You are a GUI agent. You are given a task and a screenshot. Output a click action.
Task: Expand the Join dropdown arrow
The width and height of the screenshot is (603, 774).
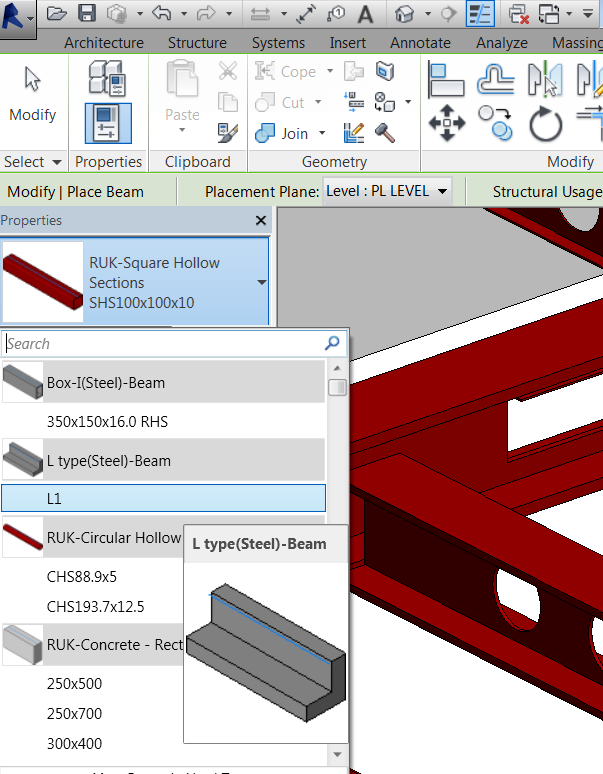(322, 133)
